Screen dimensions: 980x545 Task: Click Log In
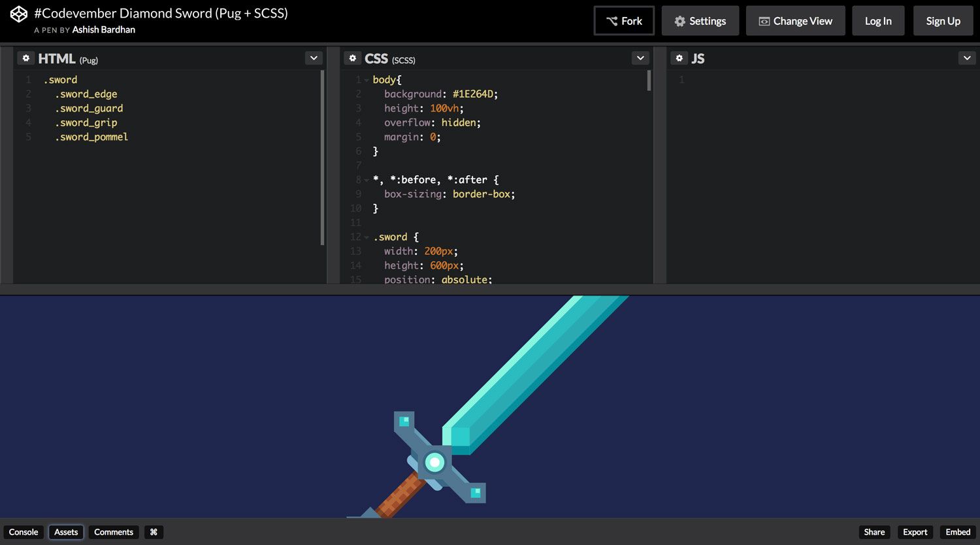[878, 21]
